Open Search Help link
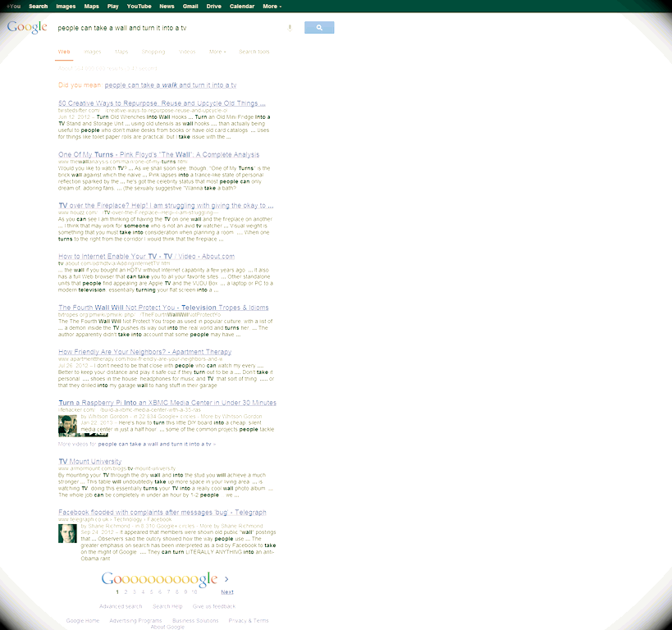672x630 pixels. 167,606
